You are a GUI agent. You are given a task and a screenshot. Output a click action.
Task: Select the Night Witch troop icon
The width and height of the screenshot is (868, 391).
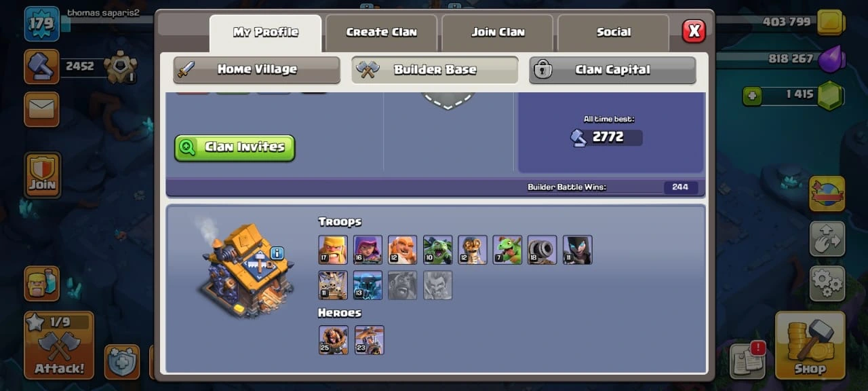[x=577, y=250]
